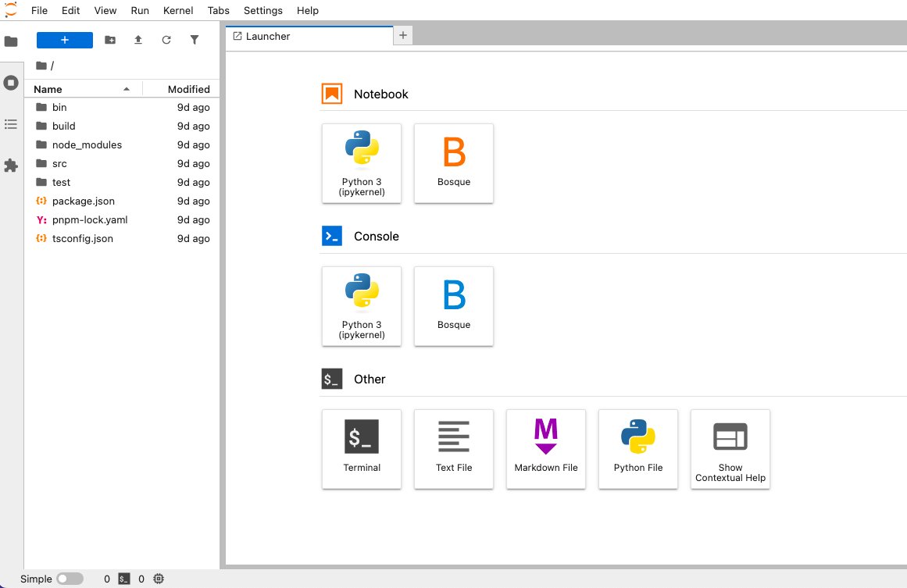
Task: Open the Run menu
Action: pos(140,10)
